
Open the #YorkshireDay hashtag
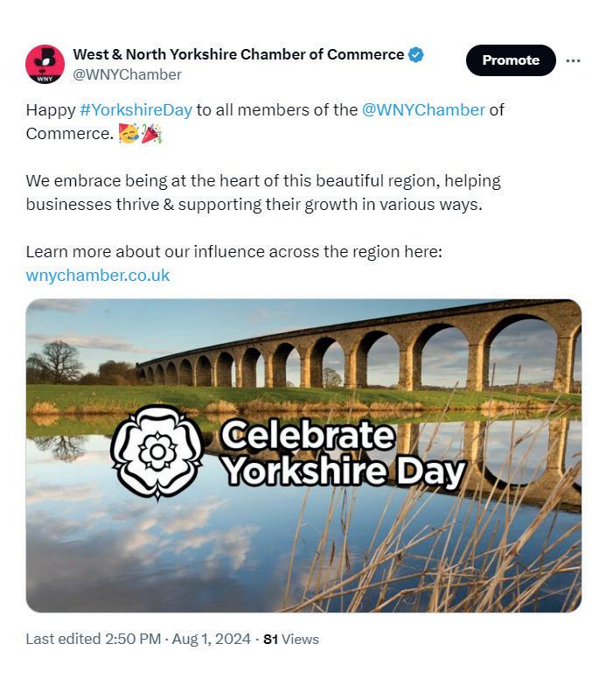point(136,110)
